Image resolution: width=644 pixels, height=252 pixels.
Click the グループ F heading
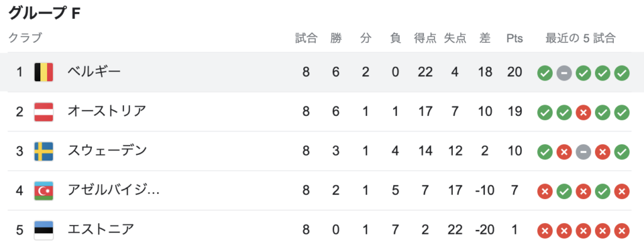coord(45,14)
